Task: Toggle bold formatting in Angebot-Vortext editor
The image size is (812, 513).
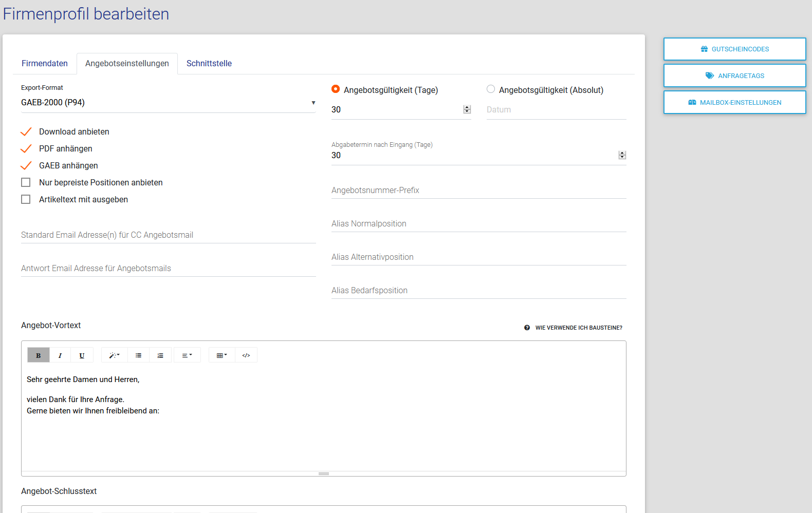Action: [39, 355]
